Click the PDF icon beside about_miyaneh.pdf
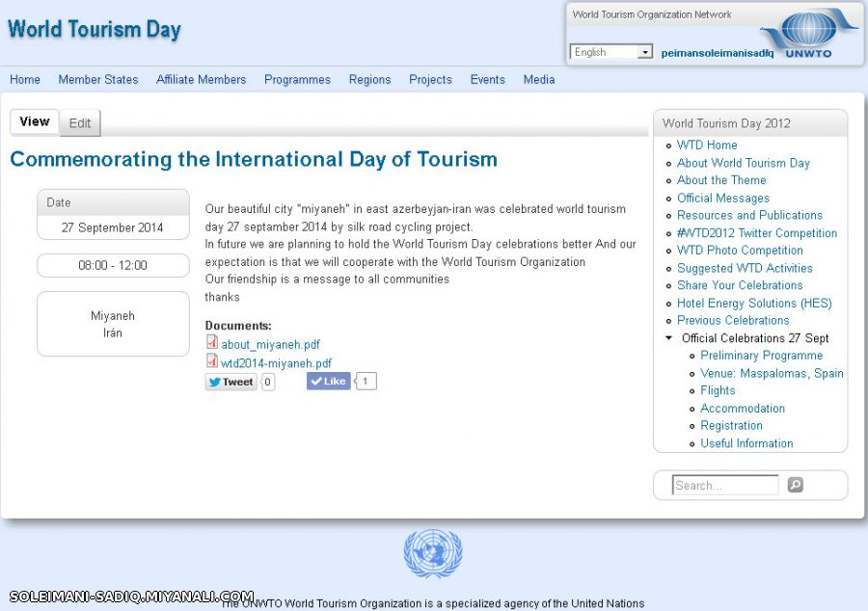Screen dimensions: 868x611 211,342
